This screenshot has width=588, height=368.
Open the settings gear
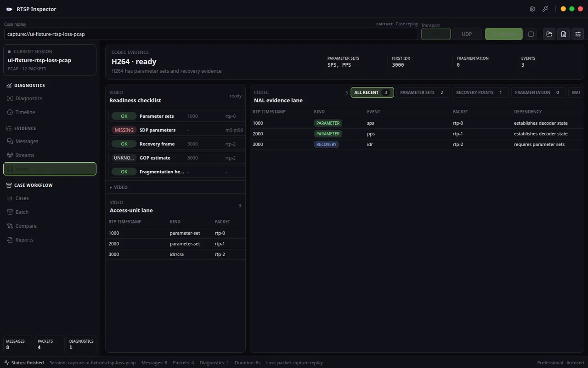[x=532, y=9]
